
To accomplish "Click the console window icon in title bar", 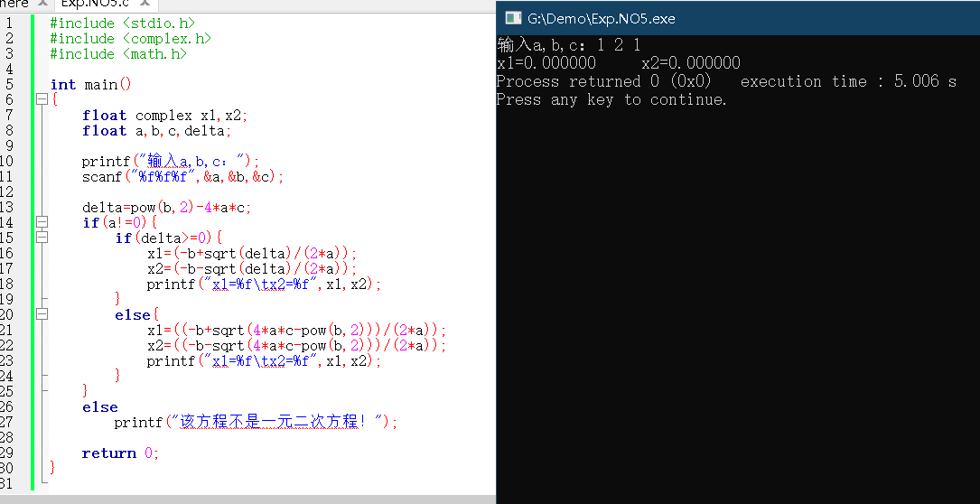I will coord(513,18).
